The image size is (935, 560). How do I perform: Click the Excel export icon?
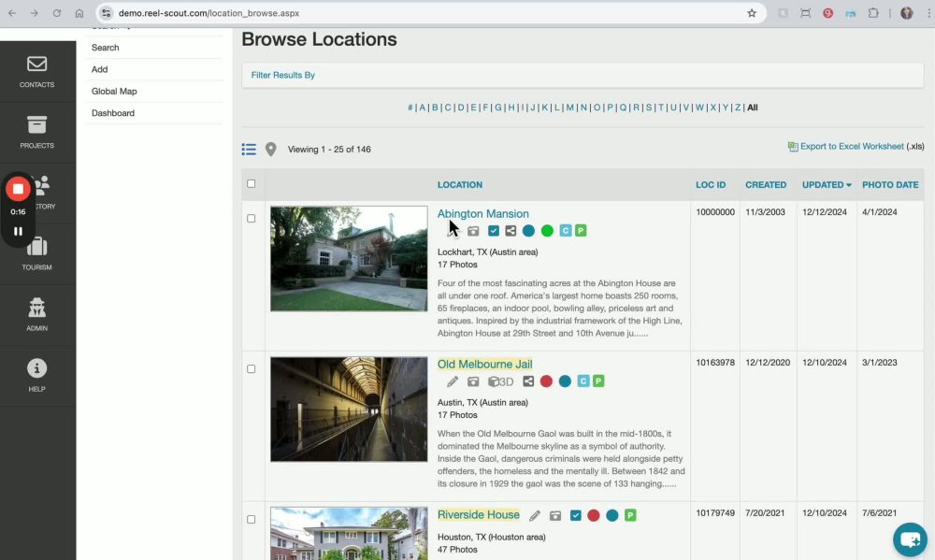(793, 147)
